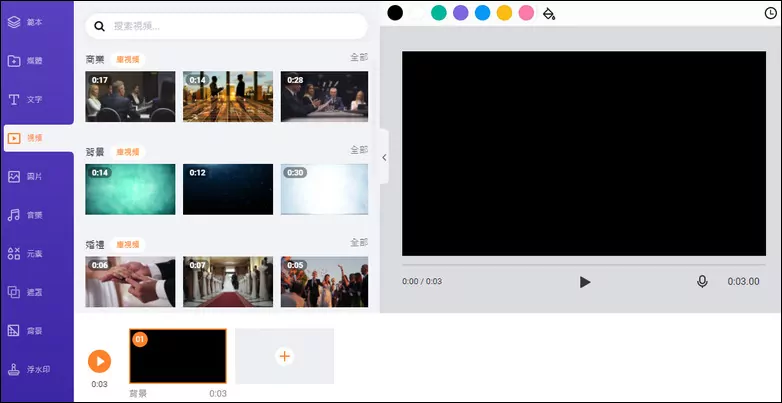
Task: Play the storyboard with orange play button
Action: pyautogui.click(x=100, y=362)
